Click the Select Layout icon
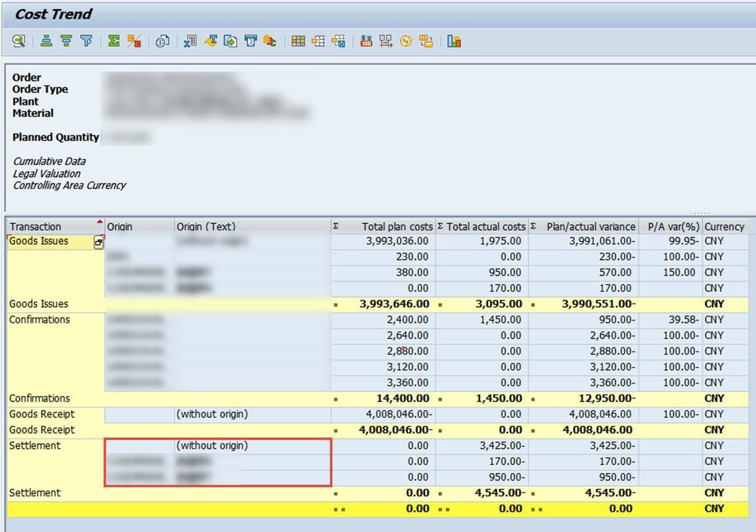Viewport: 756px width, 532px height. click(x=318, y=42)
